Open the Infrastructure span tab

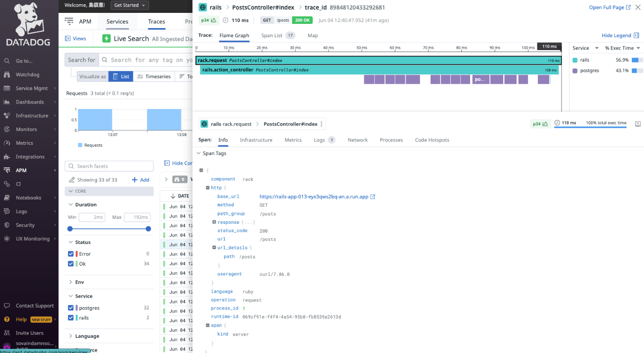(256, 140)
